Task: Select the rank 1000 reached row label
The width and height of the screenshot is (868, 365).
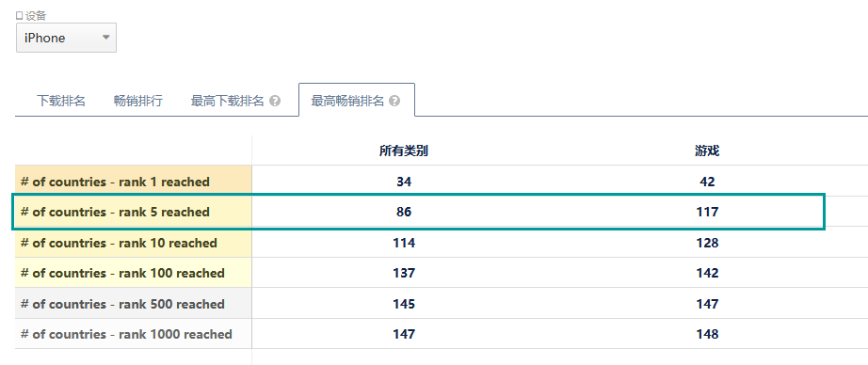Action: click(126, 335)
